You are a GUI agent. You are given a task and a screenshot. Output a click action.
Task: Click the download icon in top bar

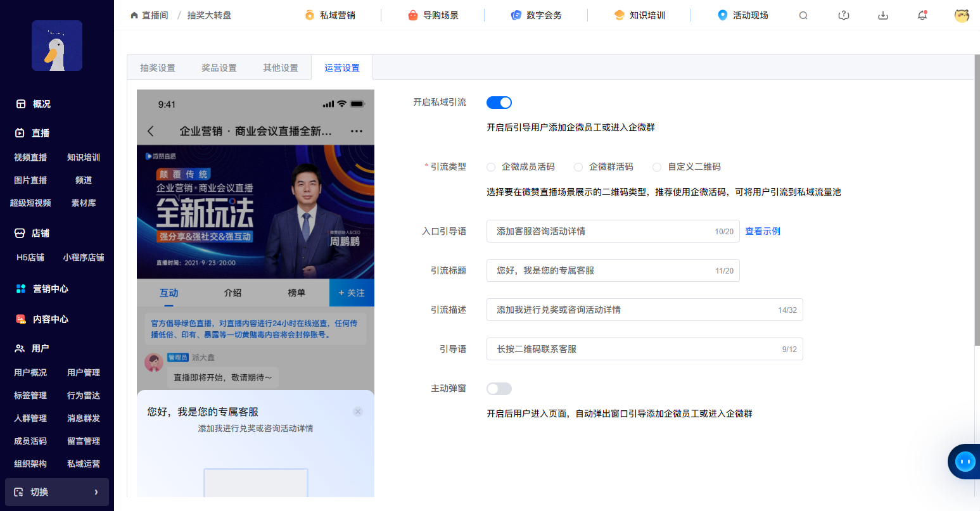[883, 16]
